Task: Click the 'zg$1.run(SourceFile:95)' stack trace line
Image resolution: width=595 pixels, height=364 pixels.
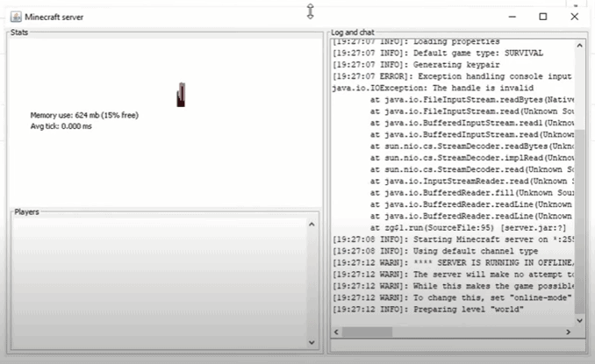Action: click(468, 228)
